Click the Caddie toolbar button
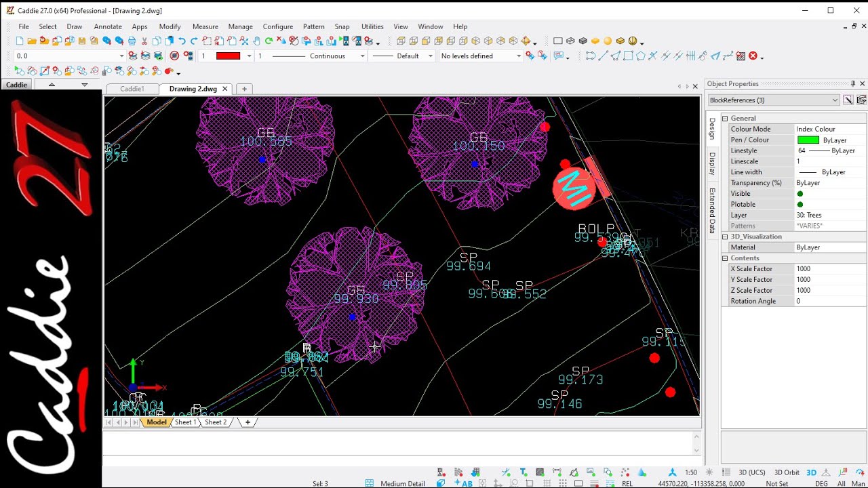This screenshot has width=868, height=488. tap(16, 85)
